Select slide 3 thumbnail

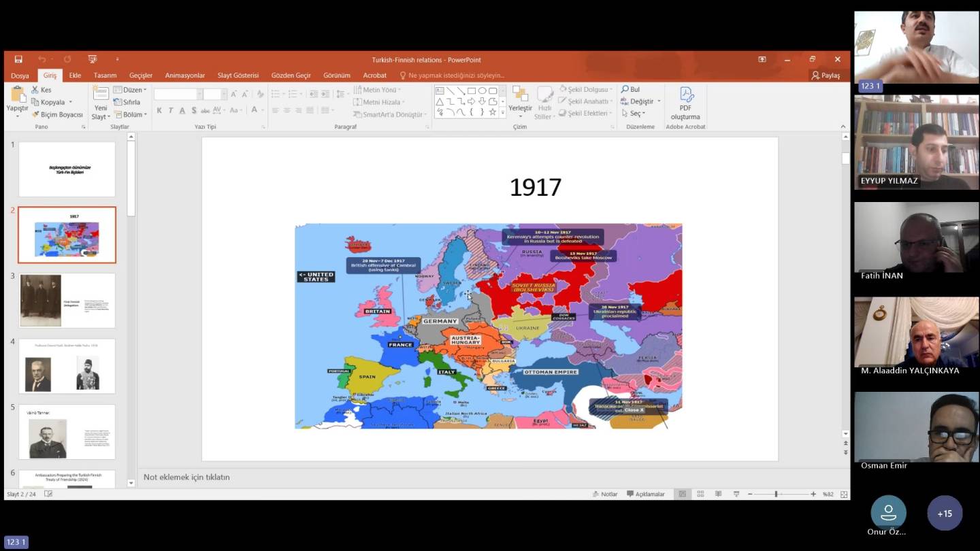[x=67, y=300]
